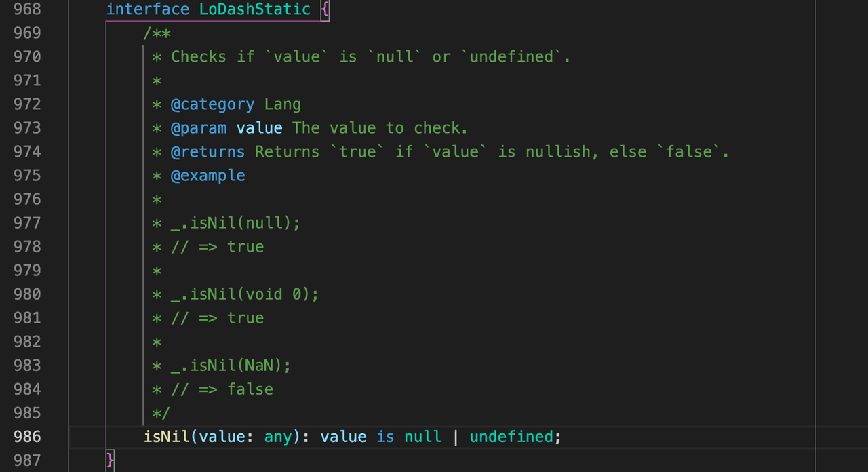This screenshot has height=472, width=868.
Task: Place cursor on _.isNil(null) example
Action: [235, 223]
